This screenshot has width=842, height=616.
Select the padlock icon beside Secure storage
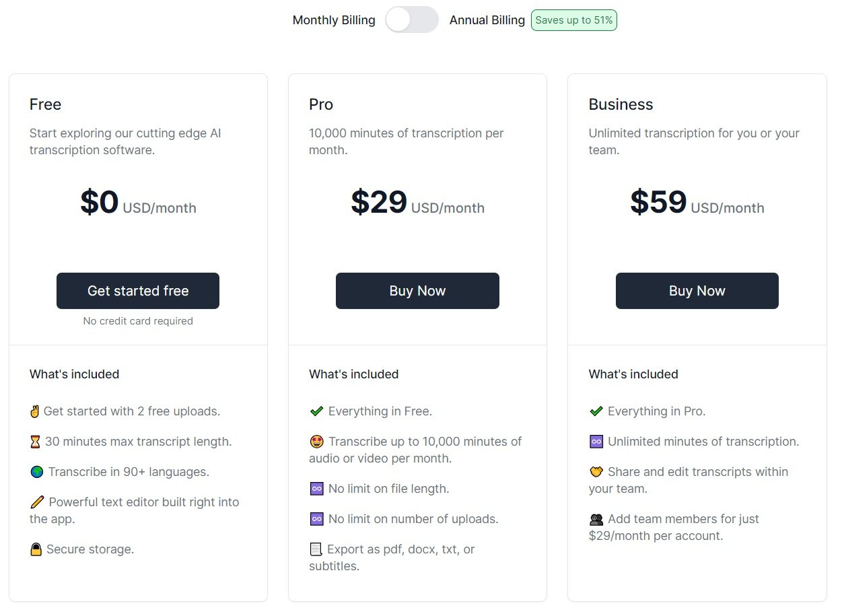click(x=36, y=549)
